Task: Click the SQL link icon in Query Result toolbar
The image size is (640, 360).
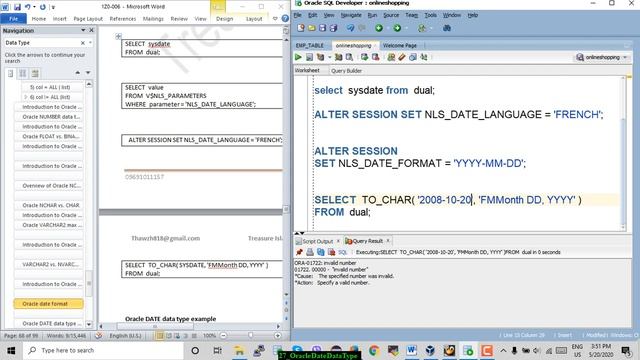Action: coord(342,252)
